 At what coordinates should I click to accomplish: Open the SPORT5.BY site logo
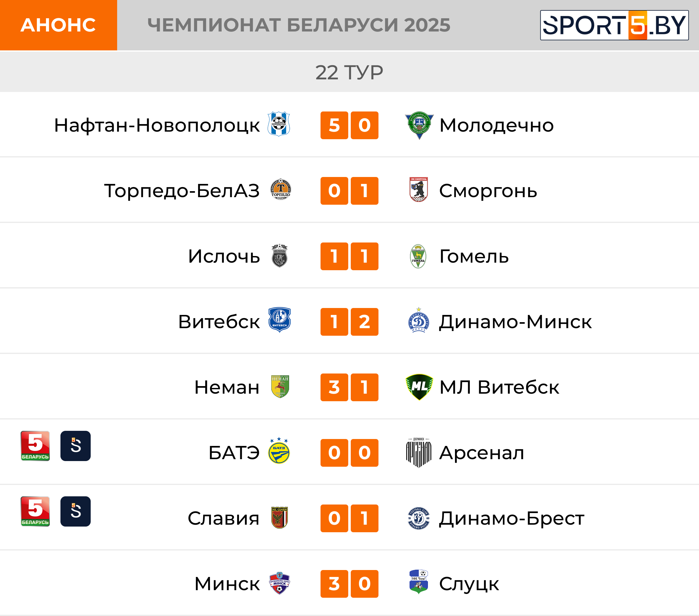tap(614, 25)
